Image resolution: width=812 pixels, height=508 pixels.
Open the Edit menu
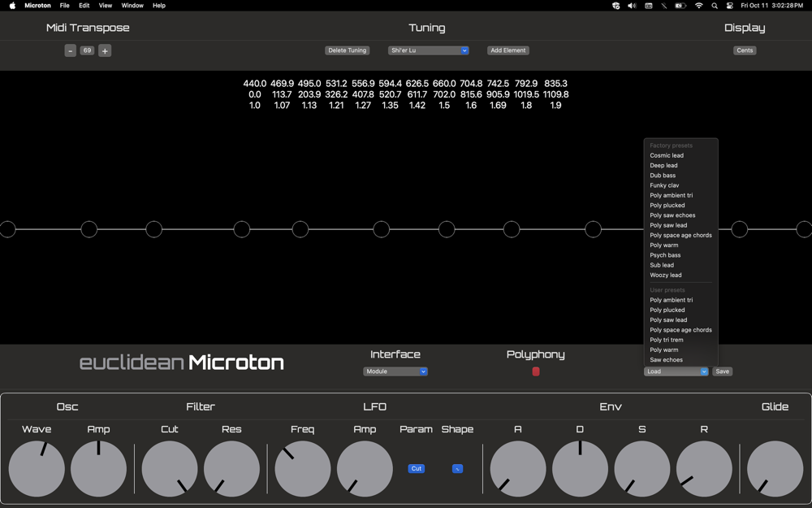[x=84, y=6]
